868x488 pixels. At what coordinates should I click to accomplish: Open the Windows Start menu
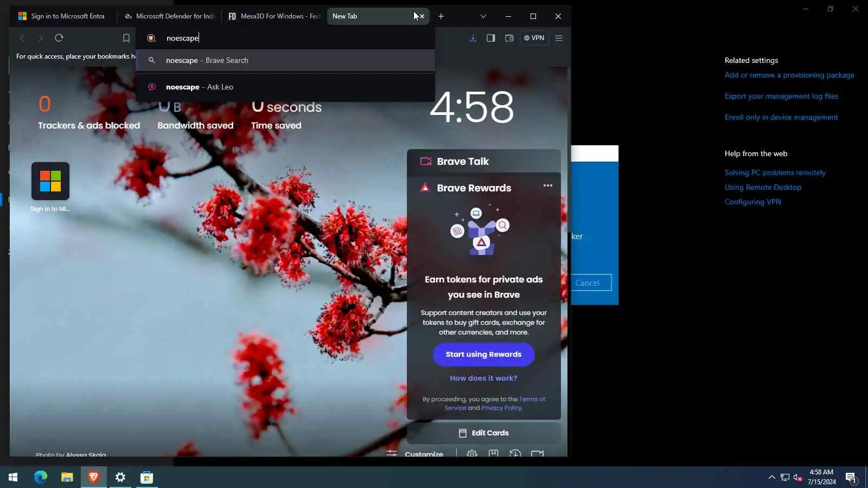point(13,477)
